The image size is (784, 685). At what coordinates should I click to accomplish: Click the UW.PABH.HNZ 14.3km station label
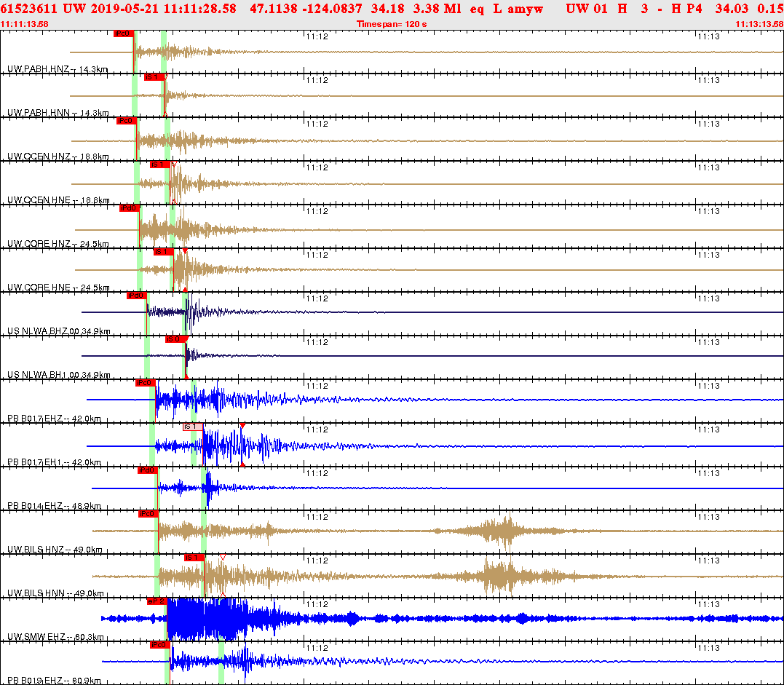tap(56, 71)
